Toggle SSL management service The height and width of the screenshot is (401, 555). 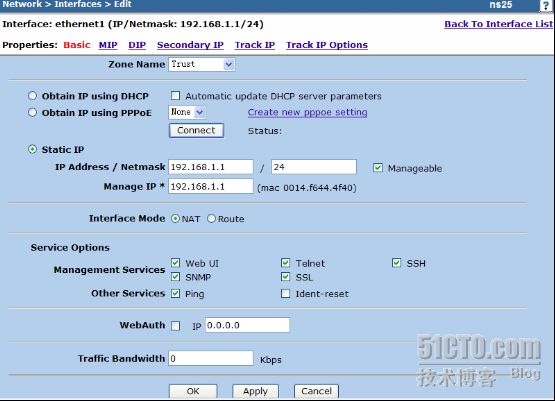(x=285, y=276)
